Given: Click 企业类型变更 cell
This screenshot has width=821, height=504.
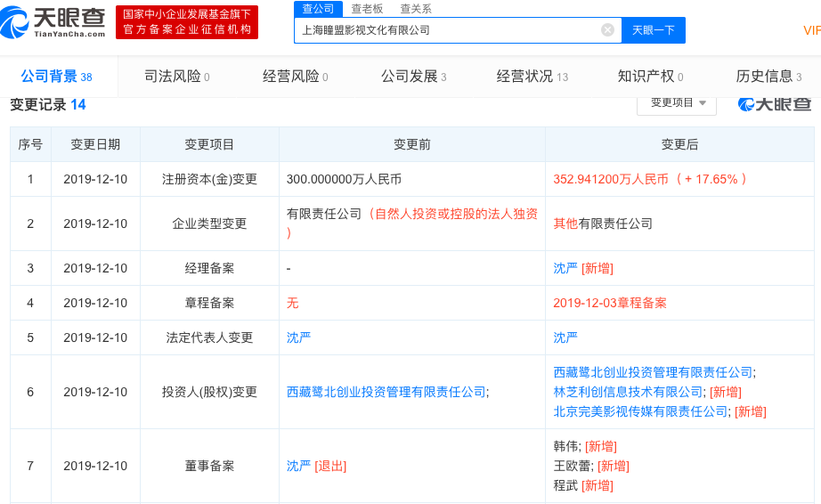Looking at the screenshot, I should 209,224.
